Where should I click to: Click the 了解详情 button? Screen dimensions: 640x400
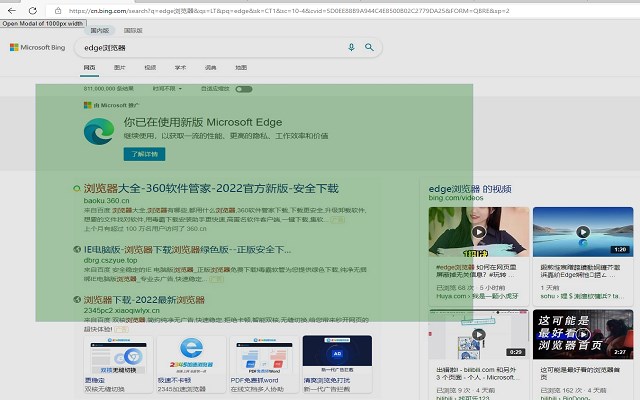pyautogui.click(x=144, y=154)
